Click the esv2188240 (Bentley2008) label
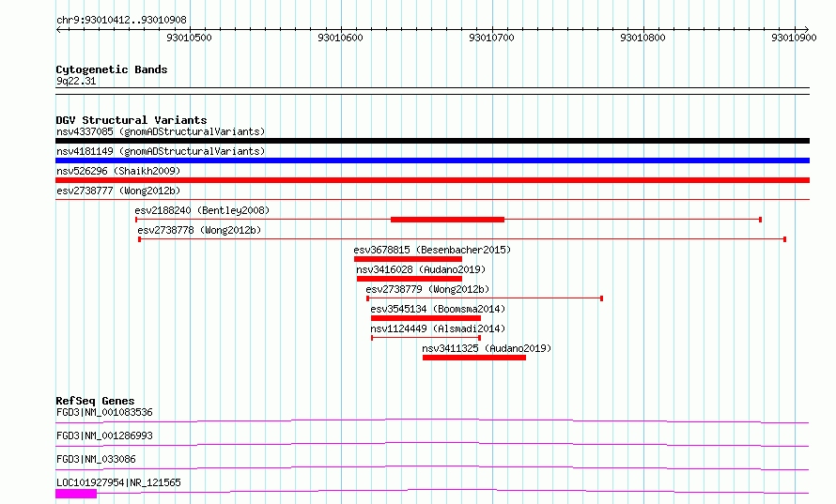Image resolution: width=836 pixels, height=504 pixels. [202, 210]
